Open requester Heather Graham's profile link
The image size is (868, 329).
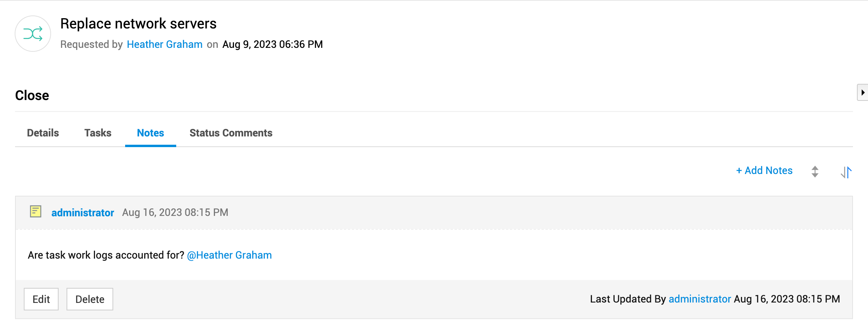tap(165, 44)
